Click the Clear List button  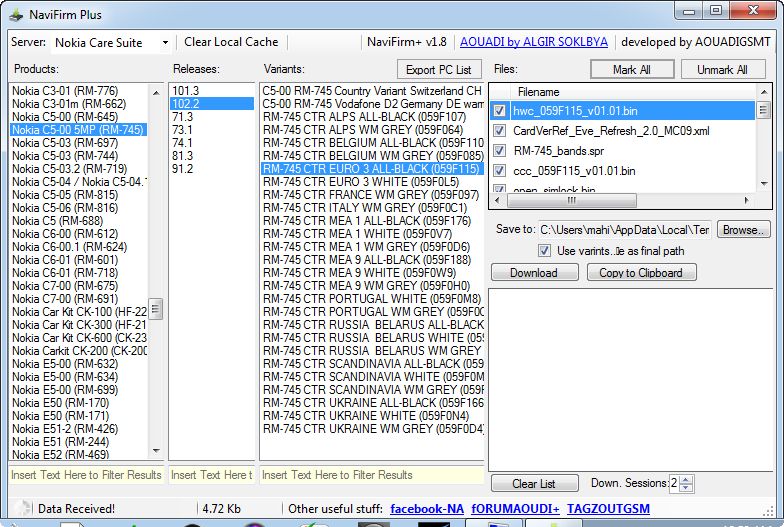click(534, 484)
